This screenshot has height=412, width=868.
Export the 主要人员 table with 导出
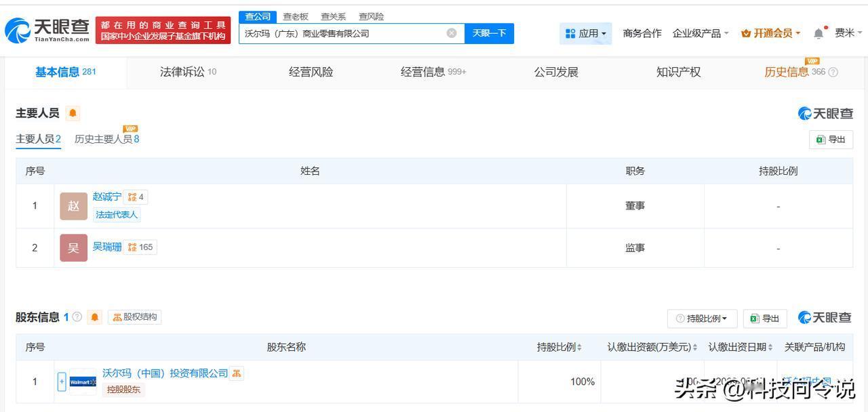(x=831, y=140)
